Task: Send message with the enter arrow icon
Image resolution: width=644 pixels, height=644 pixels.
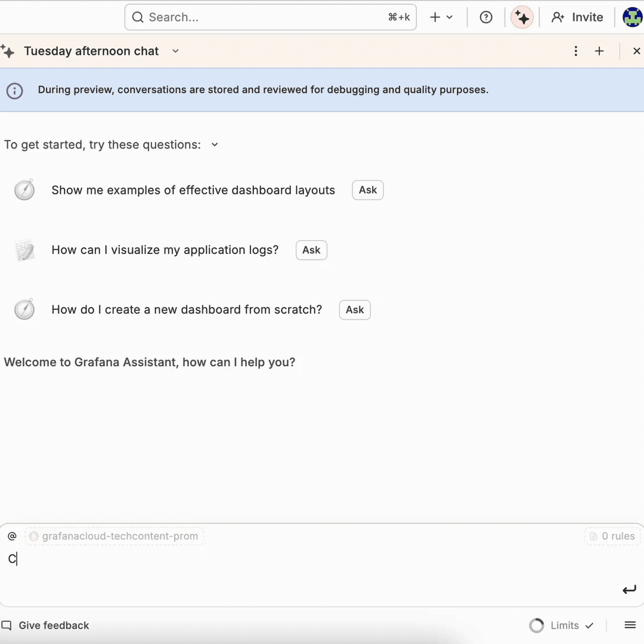Action: [629, 590]
